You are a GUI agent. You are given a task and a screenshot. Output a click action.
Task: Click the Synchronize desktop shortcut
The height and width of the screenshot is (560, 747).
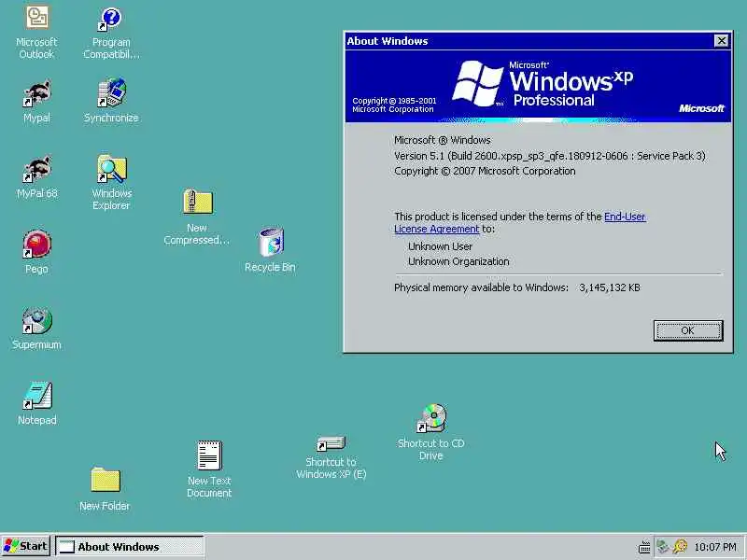pyautogui.click(x=111, y=101)
